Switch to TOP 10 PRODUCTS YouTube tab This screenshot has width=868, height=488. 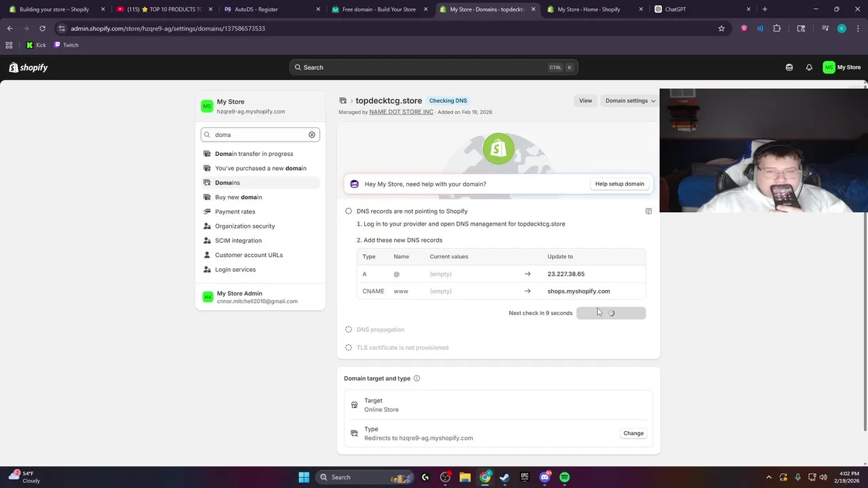163,9
